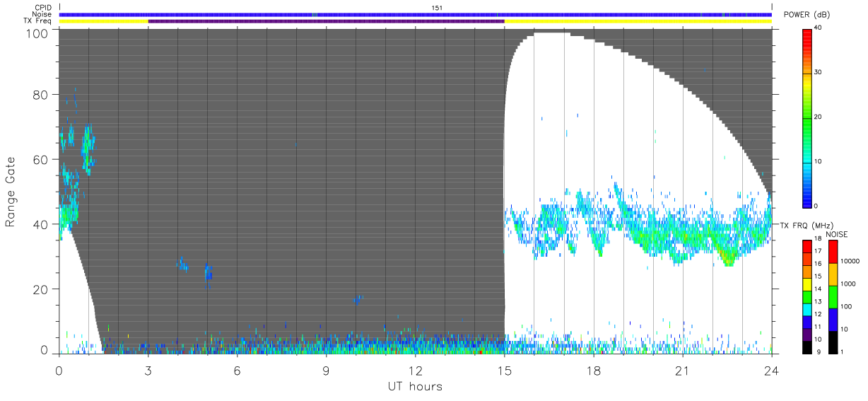
Task: Click the 100 tick label on the Range Gate axis
Action: click(x=37, y=33)
